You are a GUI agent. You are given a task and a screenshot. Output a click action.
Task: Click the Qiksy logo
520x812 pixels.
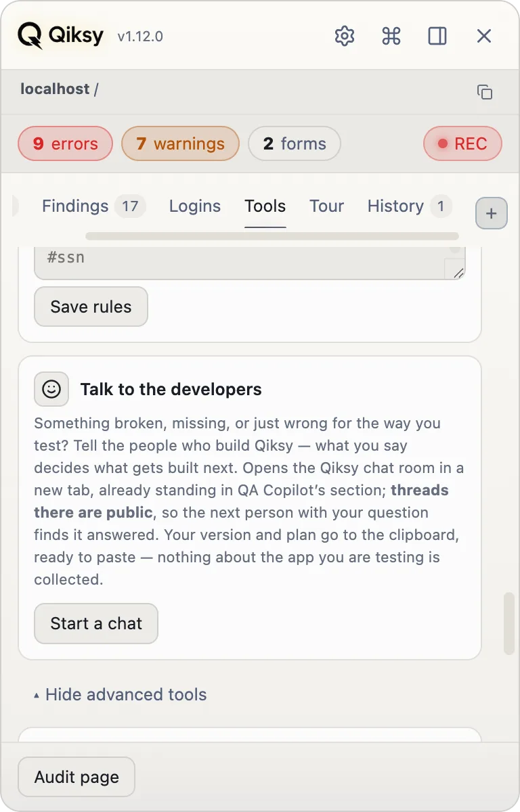pyautogui.click(x=60, y=35)
